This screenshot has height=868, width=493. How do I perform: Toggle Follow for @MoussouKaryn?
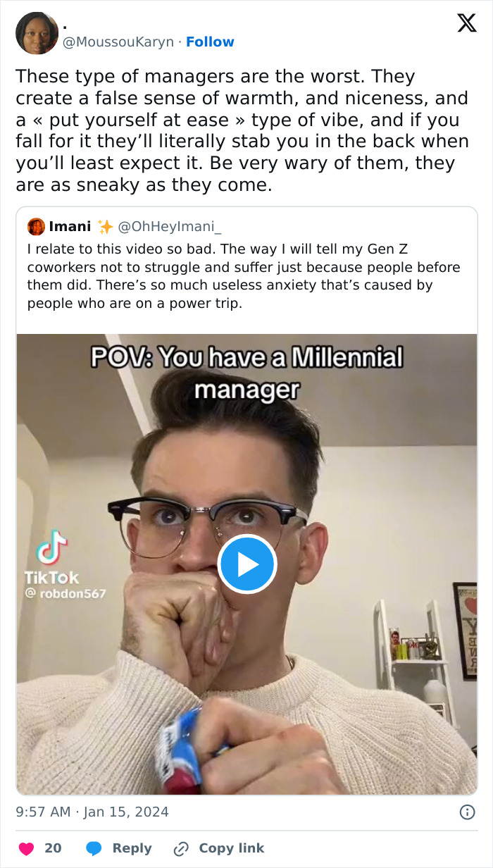210,42
